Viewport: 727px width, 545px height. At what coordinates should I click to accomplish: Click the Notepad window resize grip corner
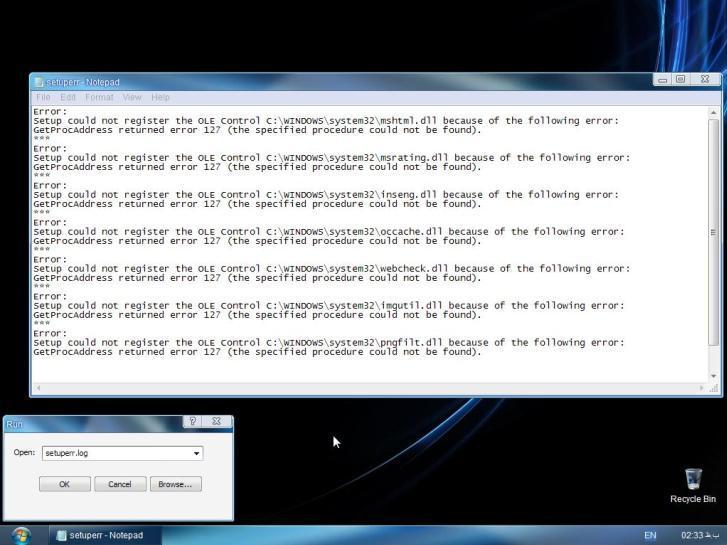click(x=714, y=388)
